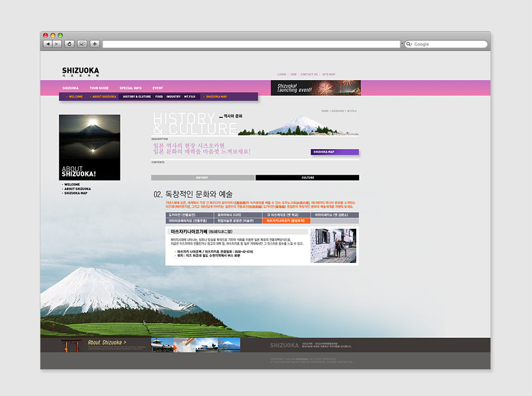532x396 pixels.
Task: Click the grey SHIZUOKA footer logo
Action: (284, 345)
